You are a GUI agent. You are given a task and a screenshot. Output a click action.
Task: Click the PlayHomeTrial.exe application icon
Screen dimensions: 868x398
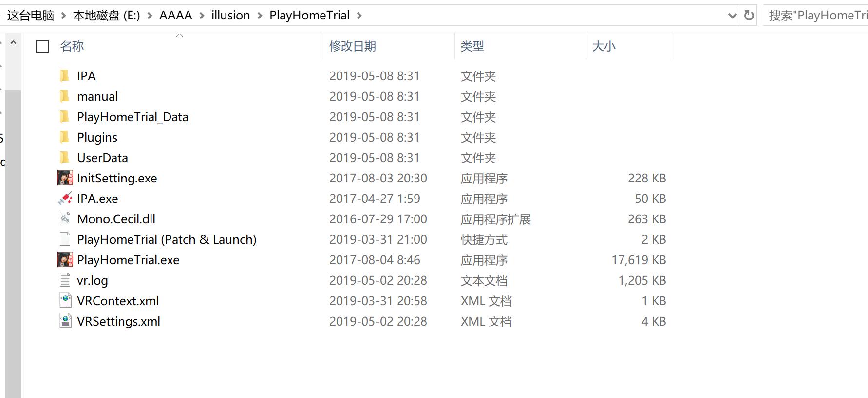65,260
